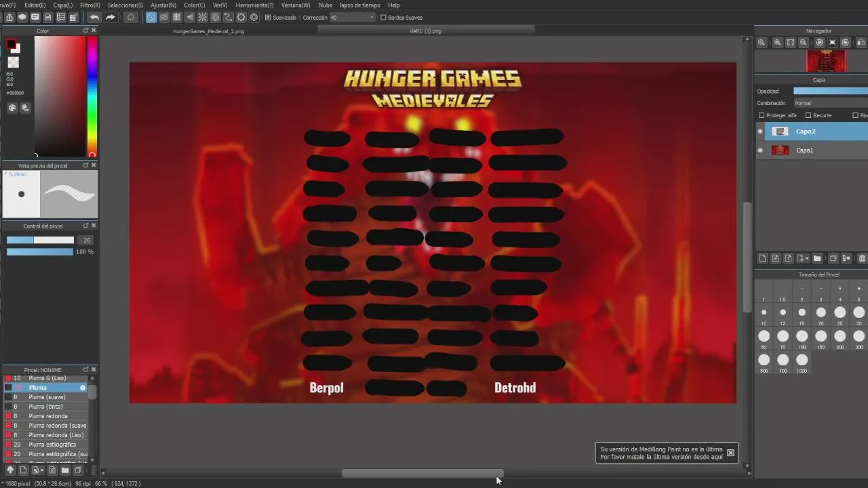
Task: Select the Pluma redonda (Liso) brush
Action: [45, 435]
